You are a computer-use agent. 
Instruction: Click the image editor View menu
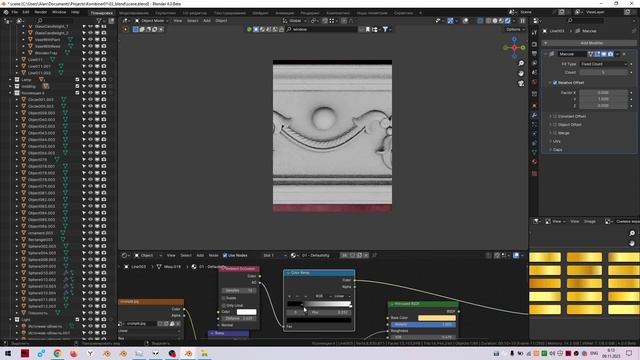click(575, 221)
